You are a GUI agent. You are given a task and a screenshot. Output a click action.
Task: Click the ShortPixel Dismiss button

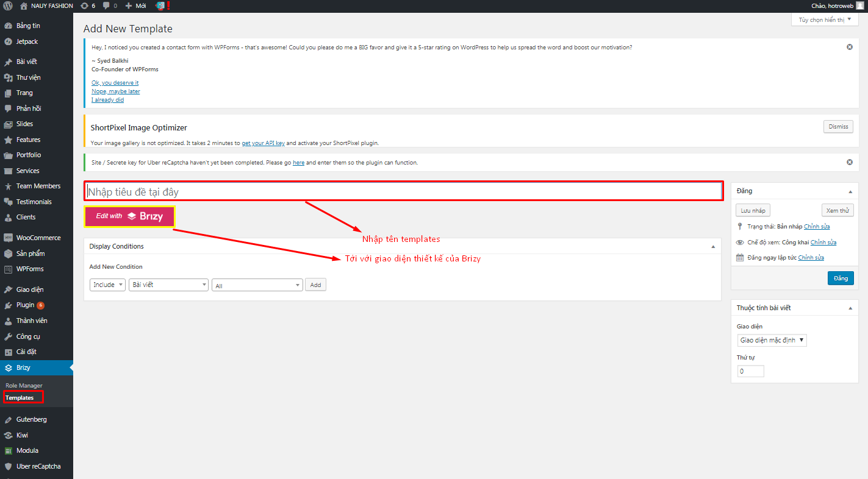pyautogui.click(x=838, y=127)
